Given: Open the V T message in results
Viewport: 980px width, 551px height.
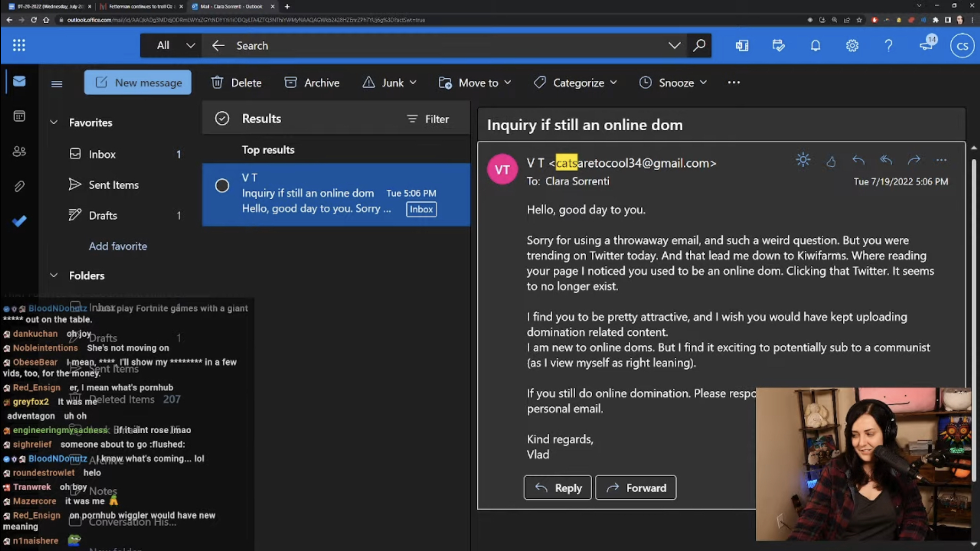Looking at the screenshot, I should pyautogui.click(x=336, y=194).
